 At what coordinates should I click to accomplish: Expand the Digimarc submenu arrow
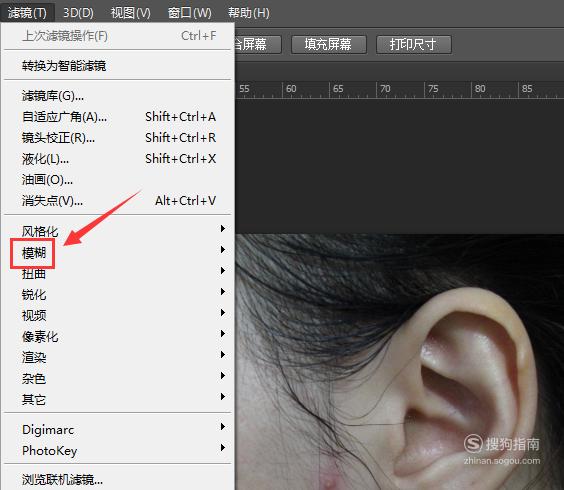(223, 427)
